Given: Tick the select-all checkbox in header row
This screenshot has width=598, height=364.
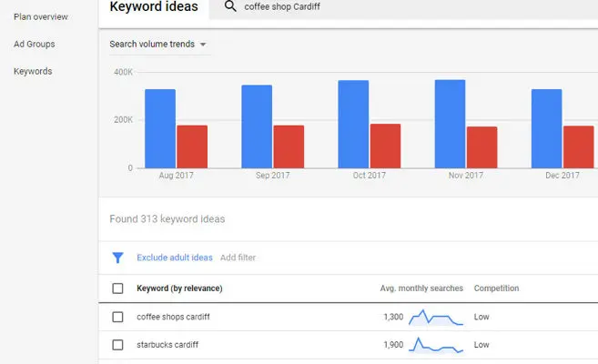Looking at the screenshot, I should tap(117, 288).
